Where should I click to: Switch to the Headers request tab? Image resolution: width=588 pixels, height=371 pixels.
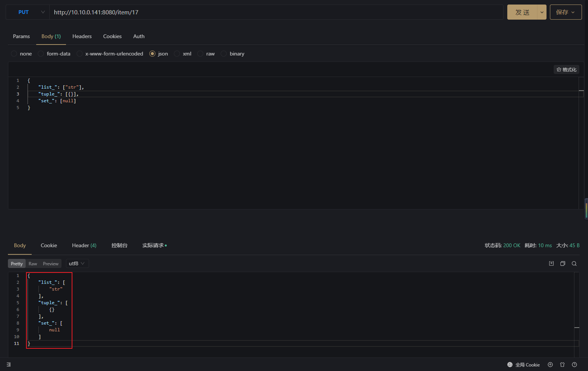click(x=82, y=36)
